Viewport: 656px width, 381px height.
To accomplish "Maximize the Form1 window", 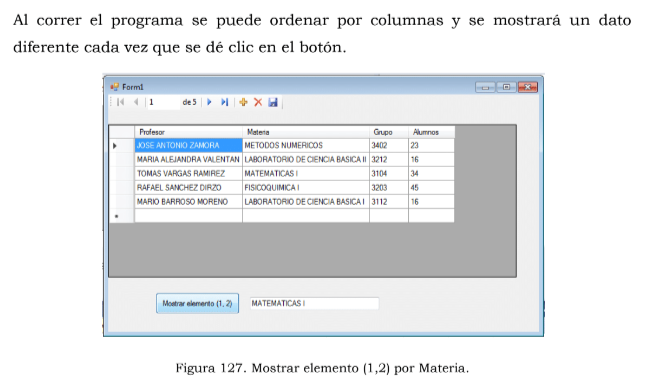I will pos(506,87).
